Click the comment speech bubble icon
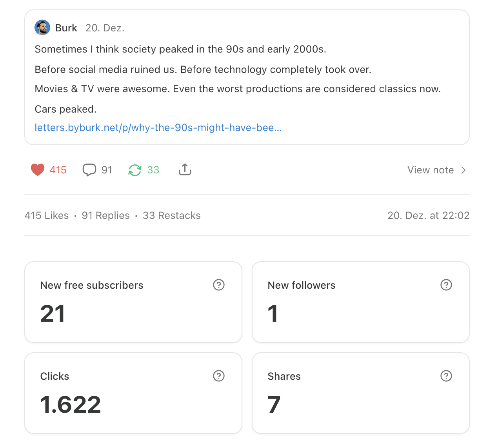498x448 pixels. click(89, 170)
